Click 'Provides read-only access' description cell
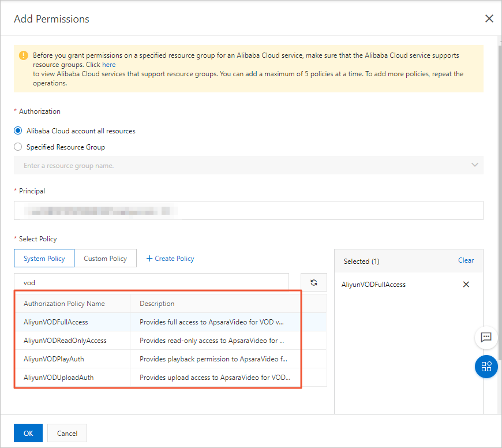 coord(212,341)
